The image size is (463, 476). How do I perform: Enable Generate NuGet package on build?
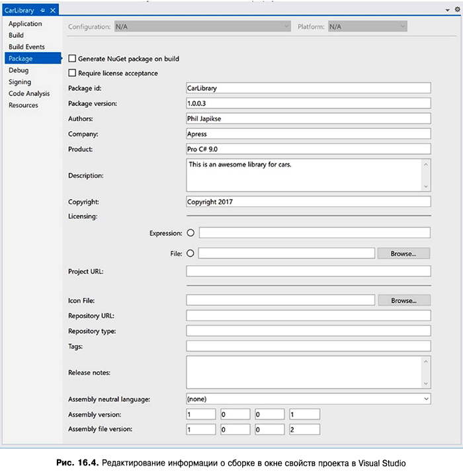pos(73,59)
